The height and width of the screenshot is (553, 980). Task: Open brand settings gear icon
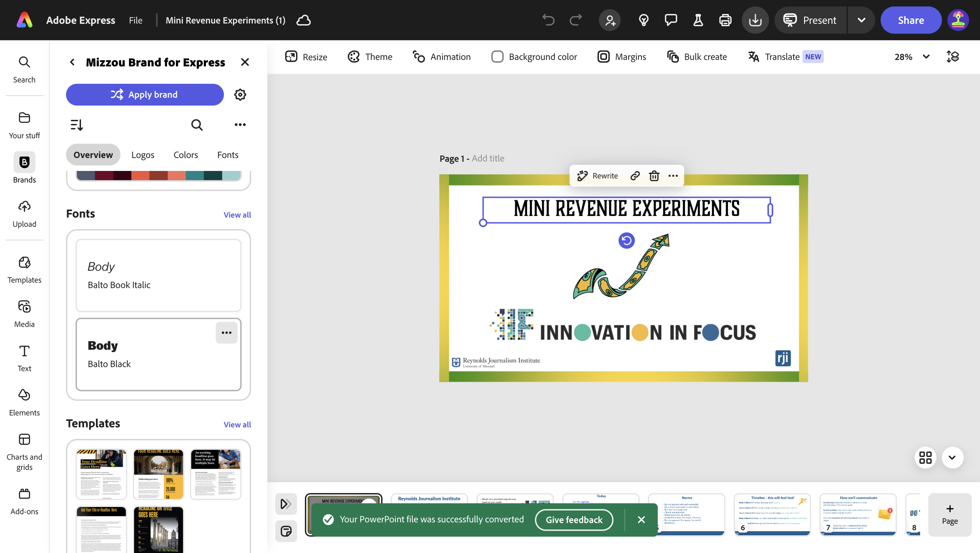tap(240, 94)
